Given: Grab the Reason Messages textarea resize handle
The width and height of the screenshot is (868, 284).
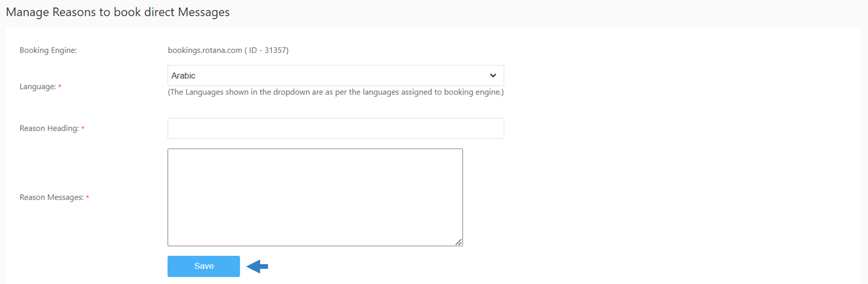Looking at the screenshot, I should (x=459, y=242).
